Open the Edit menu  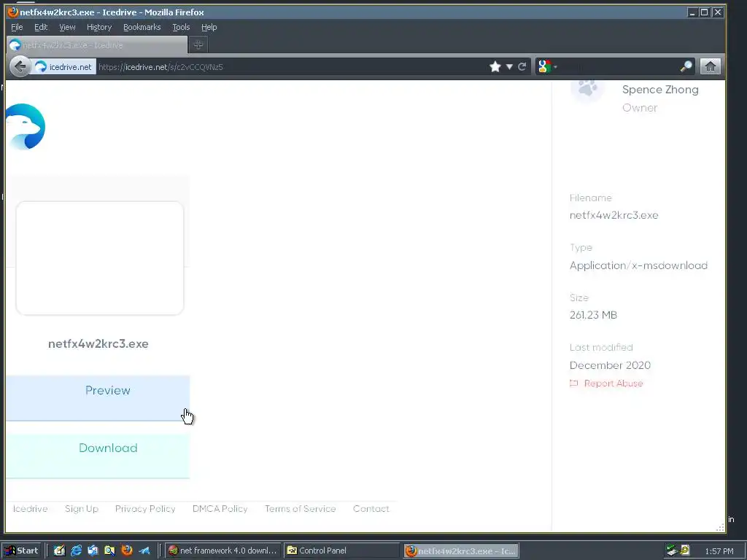click(x=41, y=27)
